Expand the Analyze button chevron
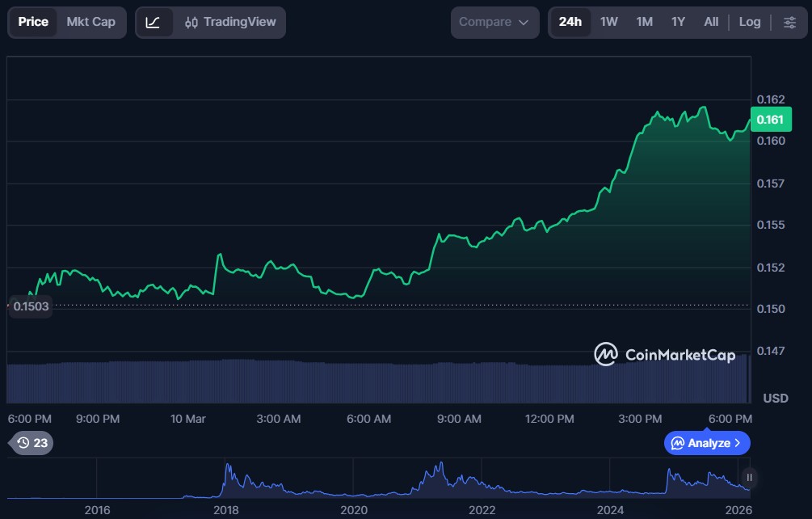This screenshot has width=812, height=519. (x=737, y=443)
